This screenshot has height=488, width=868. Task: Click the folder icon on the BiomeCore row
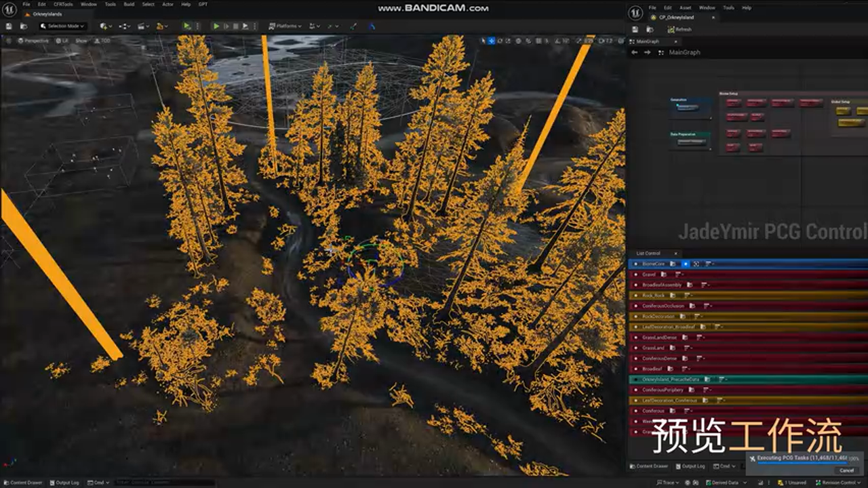673,264
